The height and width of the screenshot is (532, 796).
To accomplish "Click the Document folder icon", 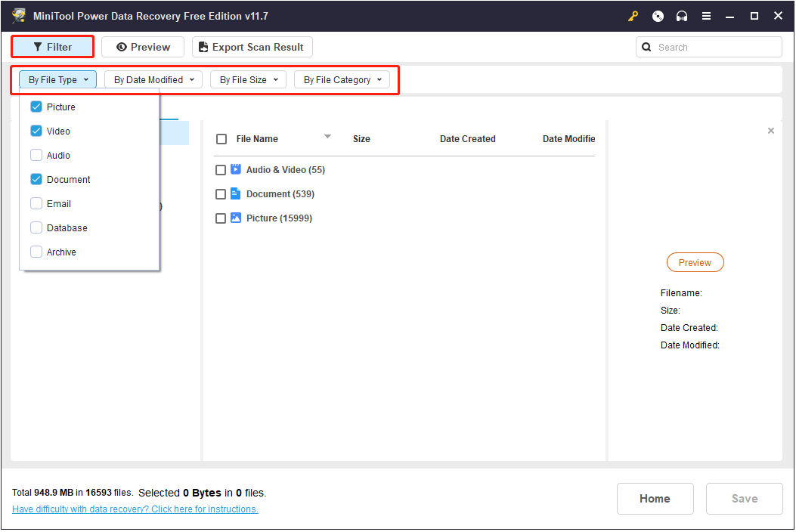I will click(236, 193).
